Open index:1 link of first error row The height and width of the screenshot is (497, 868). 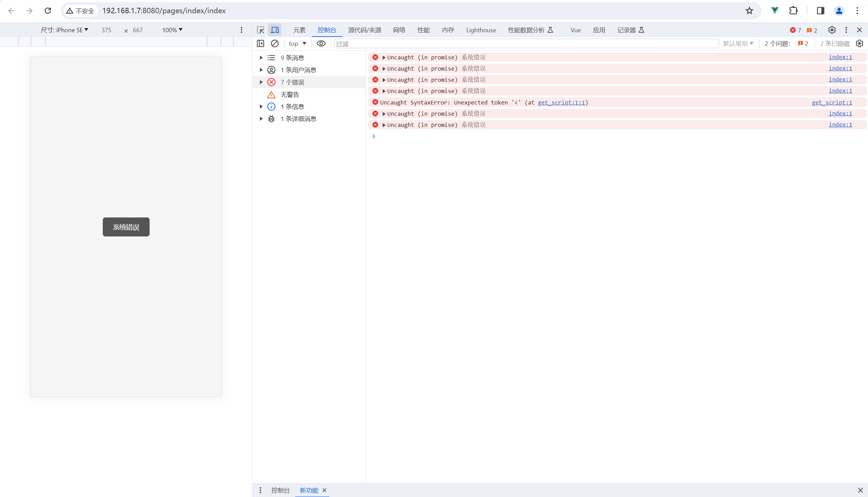click(841, 57)
